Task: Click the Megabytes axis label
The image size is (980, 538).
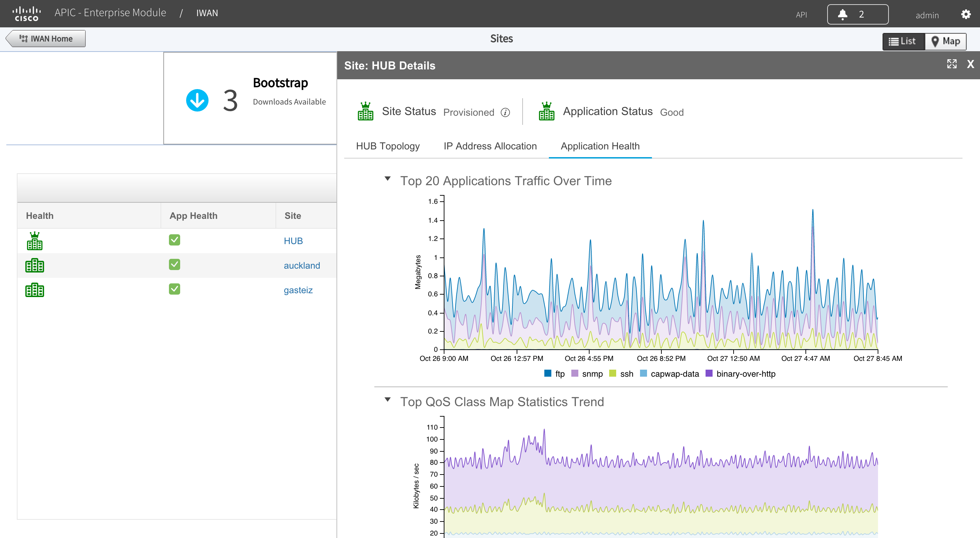Action: pos(418,272)
